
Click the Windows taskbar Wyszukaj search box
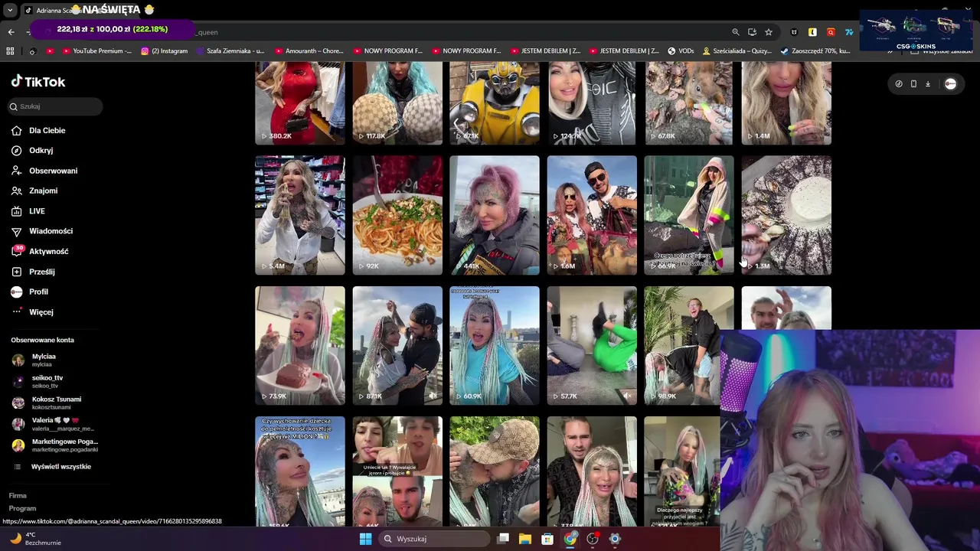pyautogui.click(x=433, y=539)
